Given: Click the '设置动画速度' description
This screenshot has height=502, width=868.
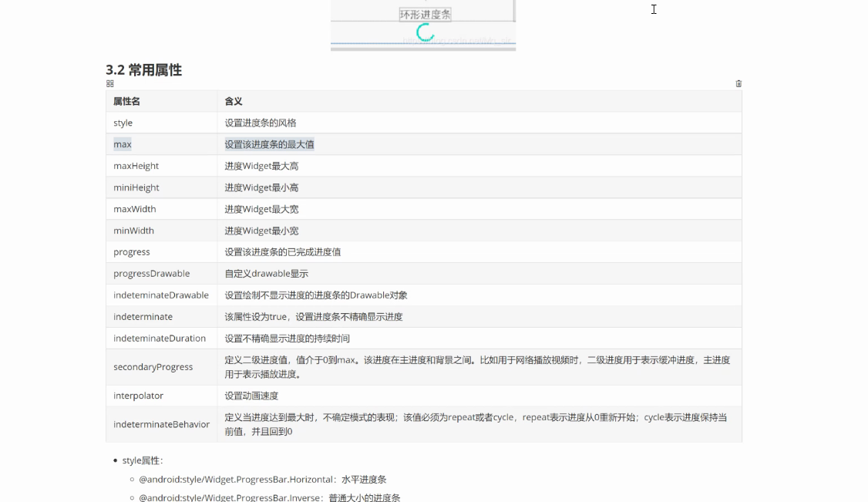Looking at the screenshot, I should (x=251, y=396).
